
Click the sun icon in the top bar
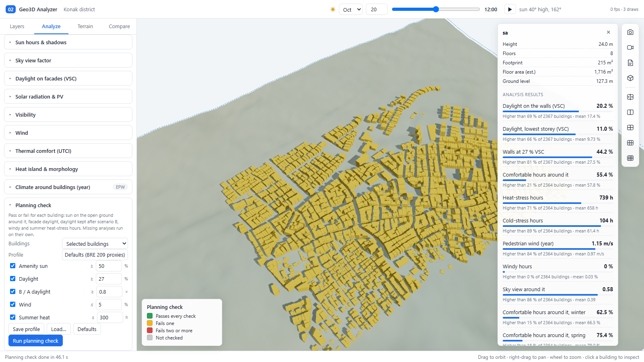(333, 9)
